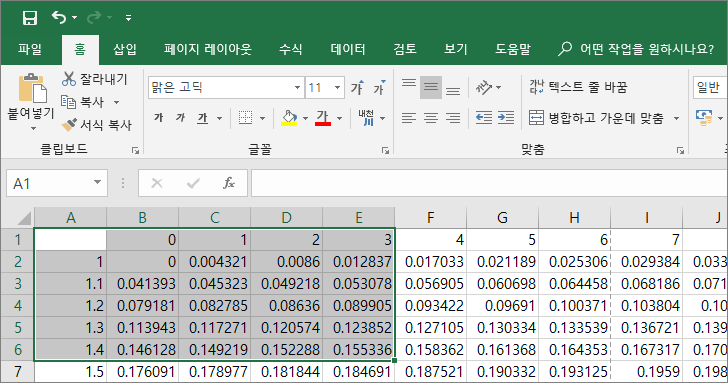Viewport: 728px width, 383px height.
Task: Switch to the 데이터 tab
Action: (x=348, y=49)
